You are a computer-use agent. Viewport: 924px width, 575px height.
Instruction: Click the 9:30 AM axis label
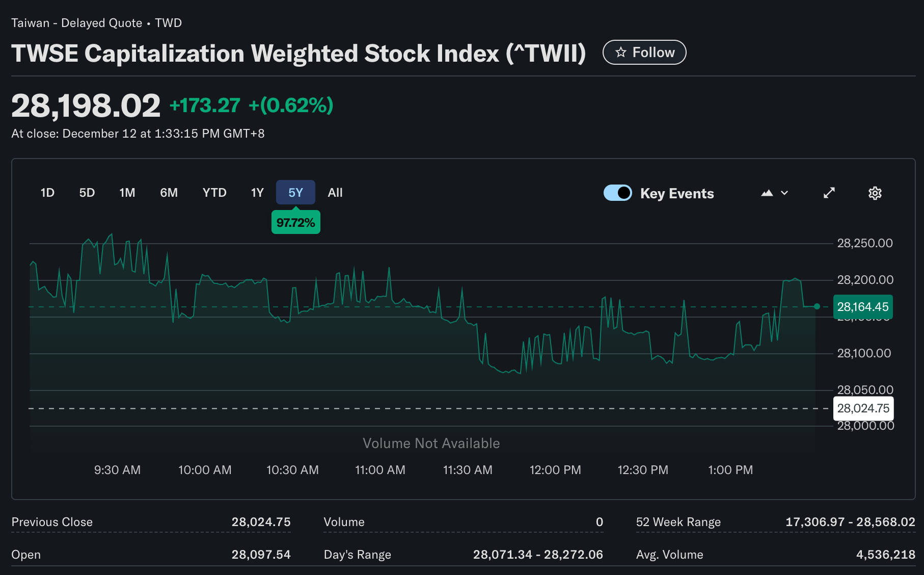pos(117,470)
